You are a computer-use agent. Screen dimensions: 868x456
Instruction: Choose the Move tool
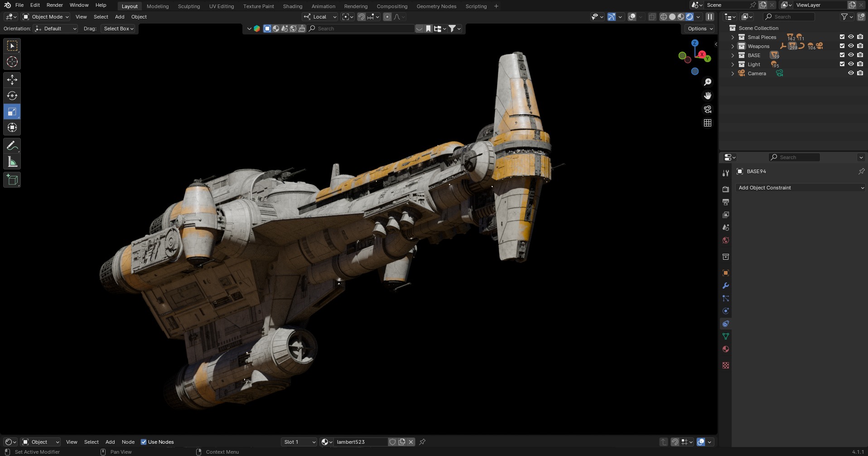[12, 80]
